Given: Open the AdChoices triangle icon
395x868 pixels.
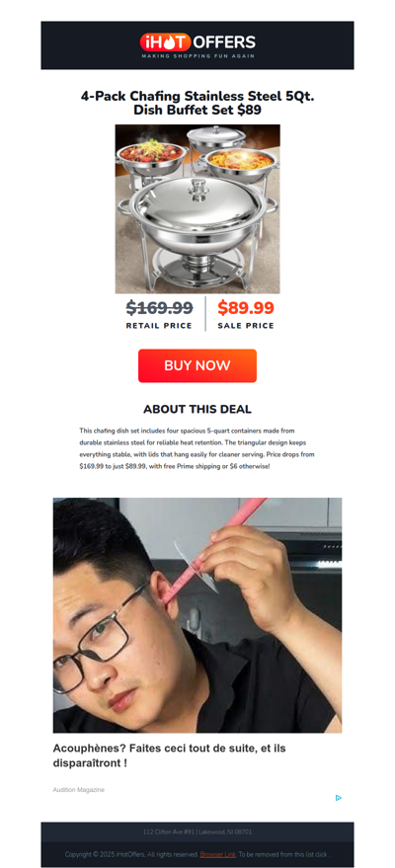Looking at the screenshot, I should tap(338, 798).
